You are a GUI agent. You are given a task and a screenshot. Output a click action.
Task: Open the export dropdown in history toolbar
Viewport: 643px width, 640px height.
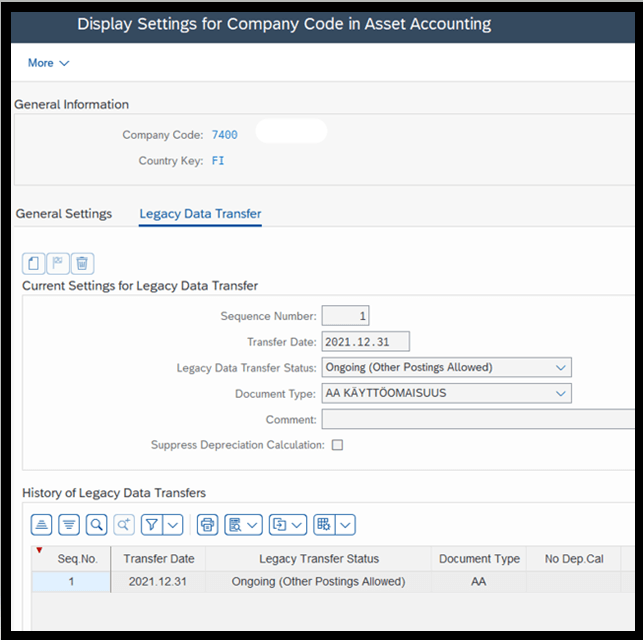point(288,525)
